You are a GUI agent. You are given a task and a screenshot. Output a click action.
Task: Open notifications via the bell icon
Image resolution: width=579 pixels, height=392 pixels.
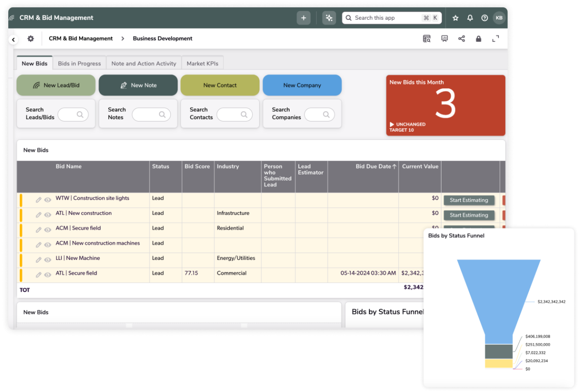coord(470,18)
